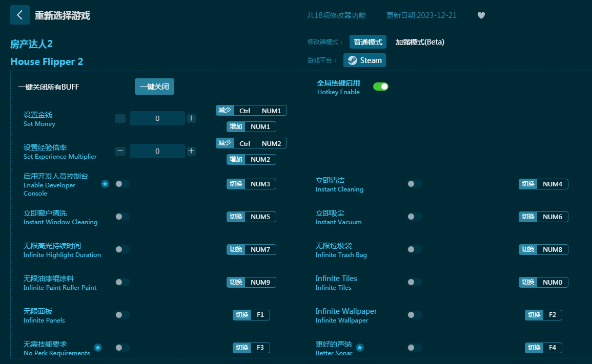Screen dimensions: 592x364
Task: Turn on Instant Cleaning
Action: pyautogui.click(x=415, y=184)
